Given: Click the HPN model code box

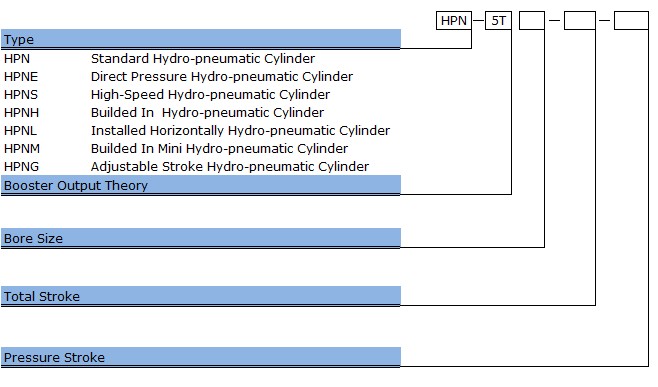Looking at the screenshot, I should pos(454,21).
